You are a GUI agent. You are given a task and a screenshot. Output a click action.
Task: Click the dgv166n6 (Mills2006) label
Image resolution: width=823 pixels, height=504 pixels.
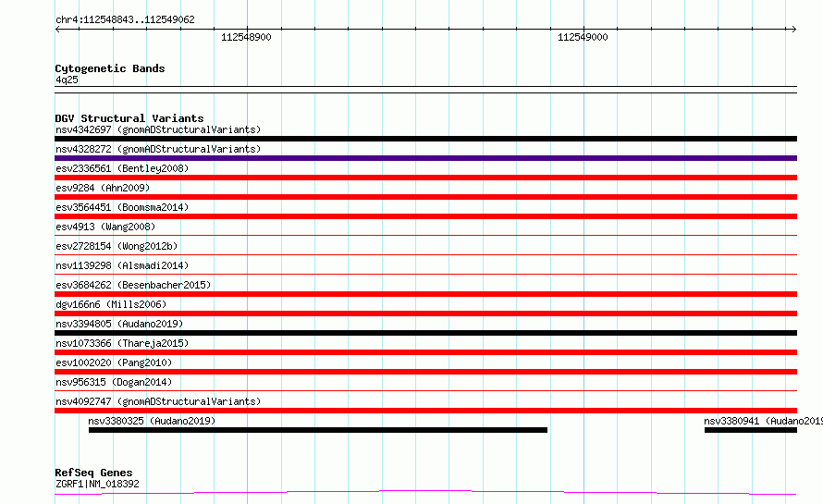111,304
